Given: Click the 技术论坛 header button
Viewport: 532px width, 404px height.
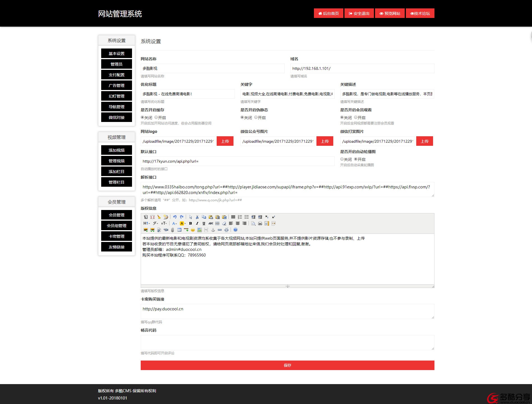Looking at the screenshot, I should [x=420, y=13].
